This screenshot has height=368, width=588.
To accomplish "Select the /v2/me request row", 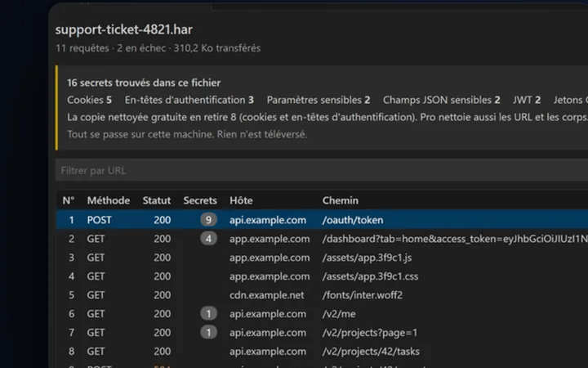I will point(322,314).
